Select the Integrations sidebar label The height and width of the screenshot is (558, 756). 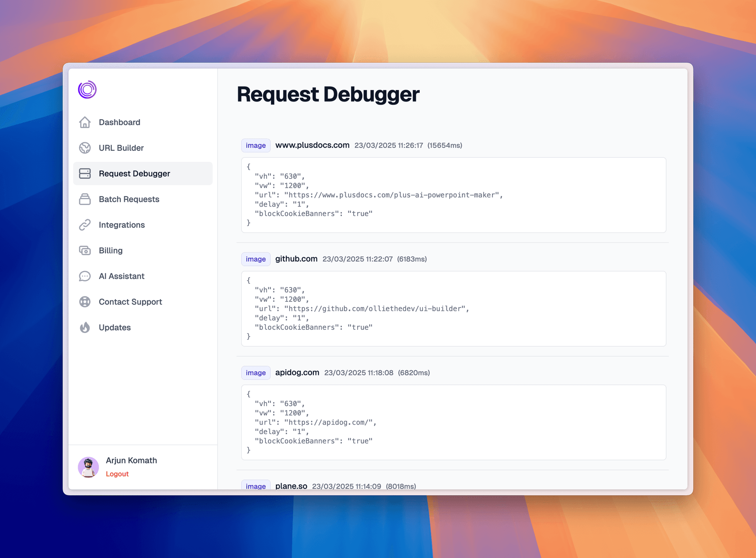point(122,225)
